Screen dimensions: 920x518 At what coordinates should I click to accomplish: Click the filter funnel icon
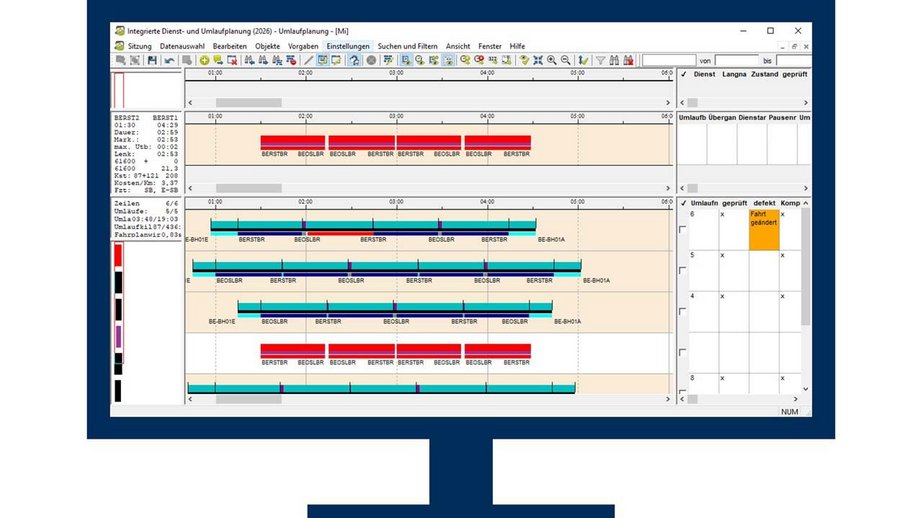(x=600, y=60)
